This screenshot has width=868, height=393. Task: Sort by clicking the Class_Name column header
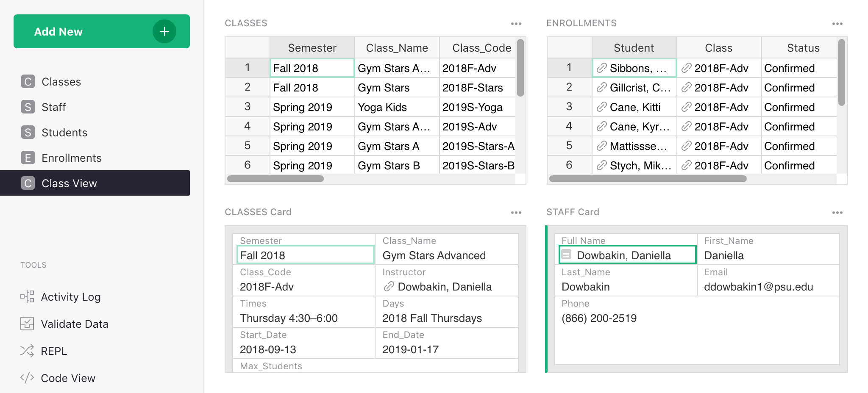[x=397, y=48]
